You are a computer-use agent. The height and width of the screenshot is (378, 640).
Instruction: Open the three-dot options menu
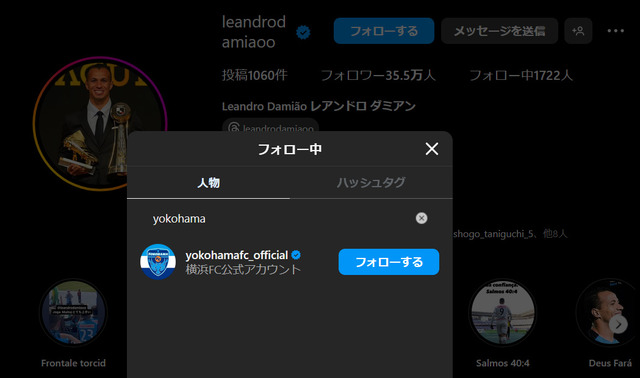point(616,31)
